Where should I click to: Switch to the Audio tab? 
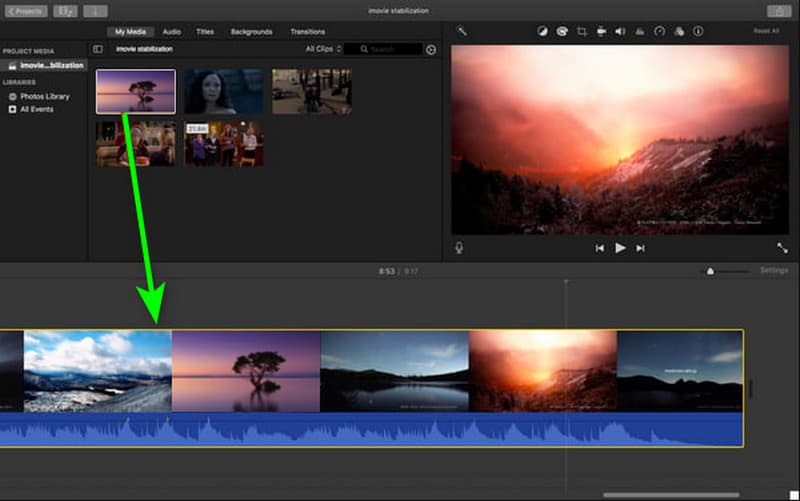171,32
